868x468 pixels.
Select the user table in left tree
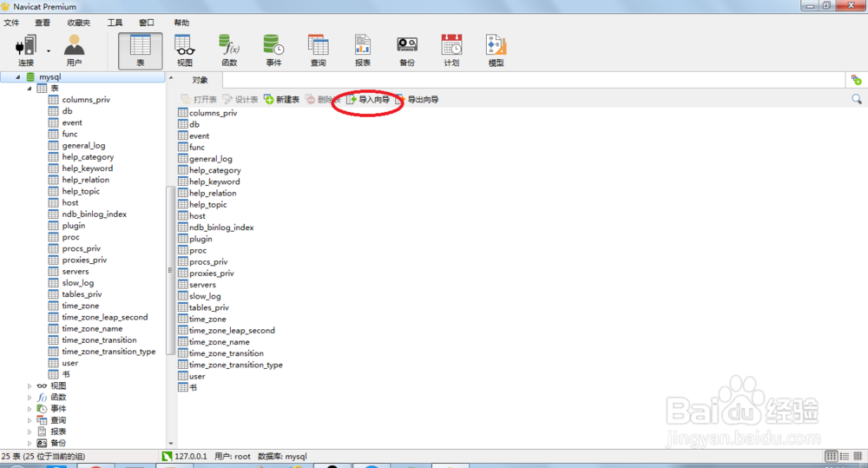tap(69, 363)
